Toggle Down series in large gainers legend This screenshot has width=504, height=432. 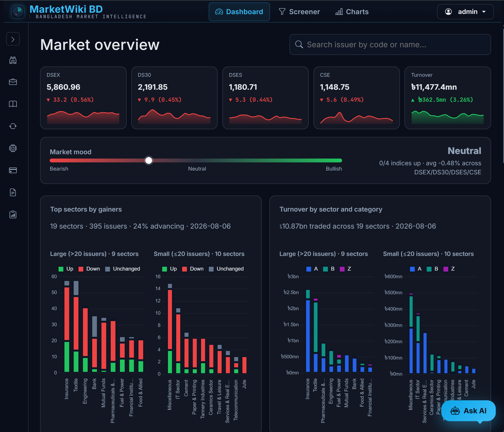coord(89,269)
